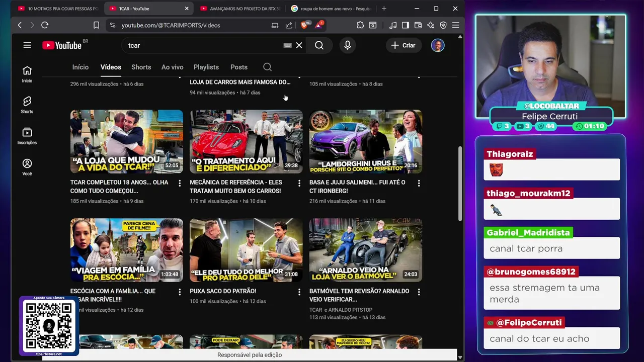Screen dimensions: 644x362
Task: Open the account avatar menu
Action: [x=438, y=45]
